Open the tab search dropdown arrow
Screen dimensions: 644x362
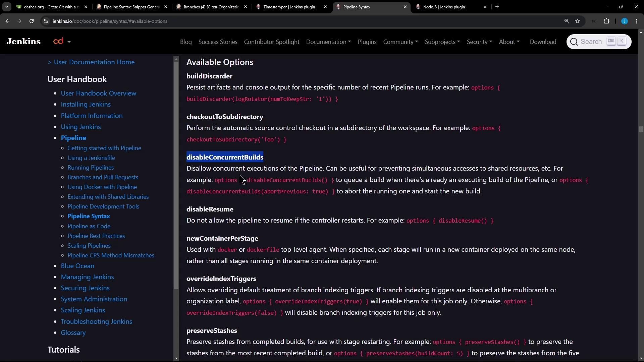point(6,7)
